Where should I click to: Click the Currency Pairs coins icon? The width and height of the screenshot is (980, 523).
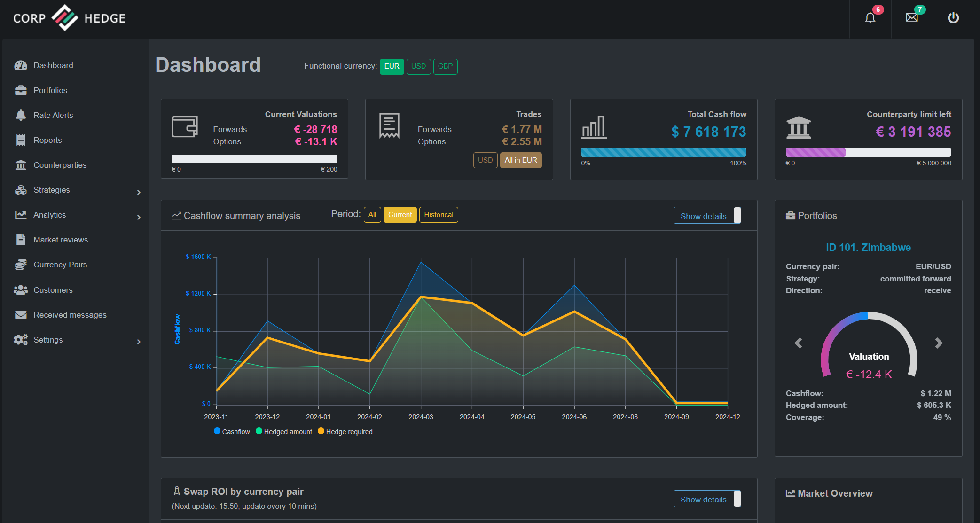click(21, 265)
